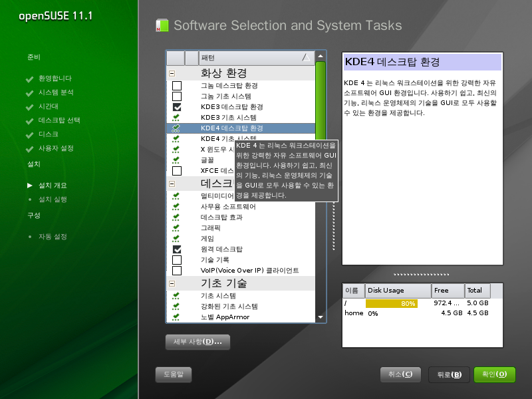The image size is (532, 399).
Task: Click the status icon for KDE3 기초 시스템
Action: [x=176, y=118]
